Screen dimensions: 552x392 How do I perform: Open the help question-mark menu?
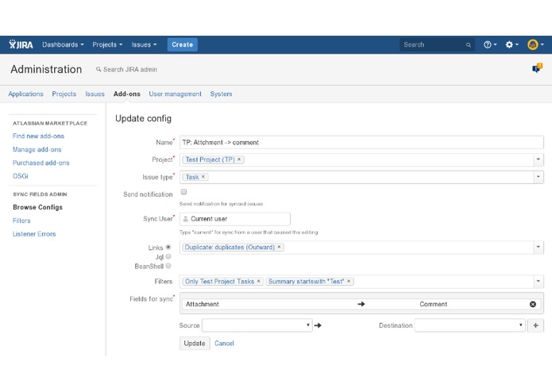(490, 44)
